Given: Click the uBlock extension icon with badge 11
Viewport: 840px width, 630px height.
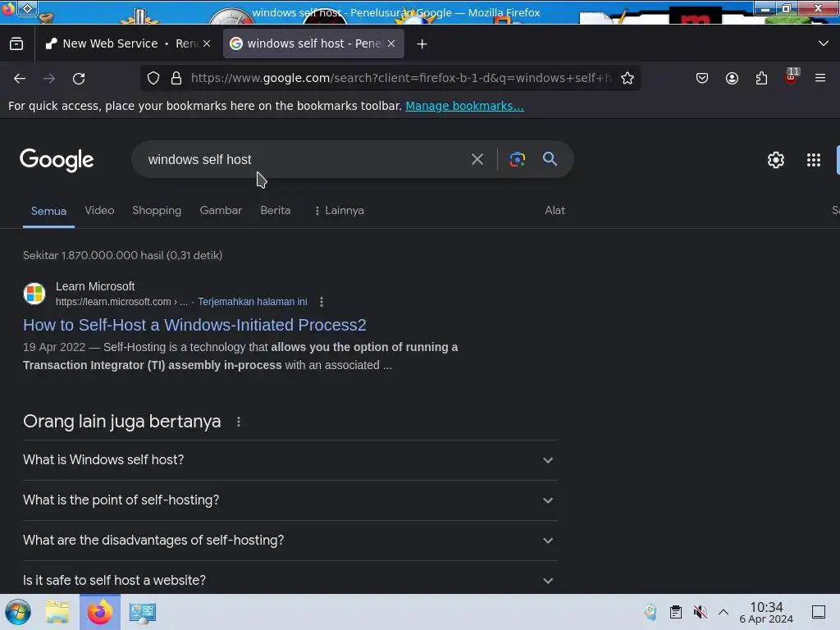Looking at the screenshot, I should click(791, 76).
